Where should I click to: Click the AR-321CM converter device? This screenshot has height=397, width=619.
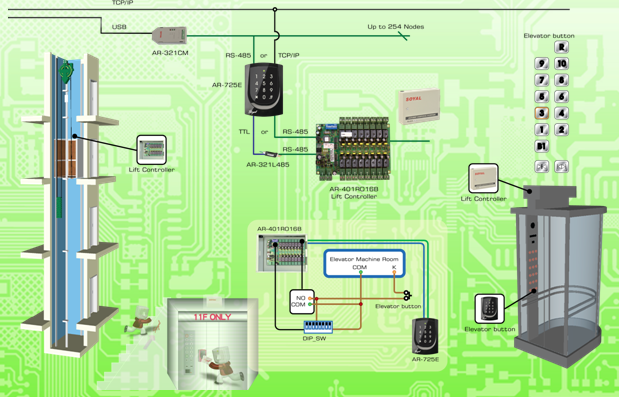tap(169, 35)
